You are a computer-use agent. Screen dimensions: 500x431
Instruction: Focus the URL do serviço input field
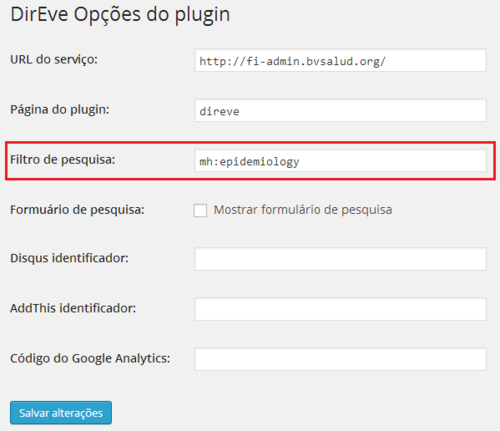tap(340, 60)
